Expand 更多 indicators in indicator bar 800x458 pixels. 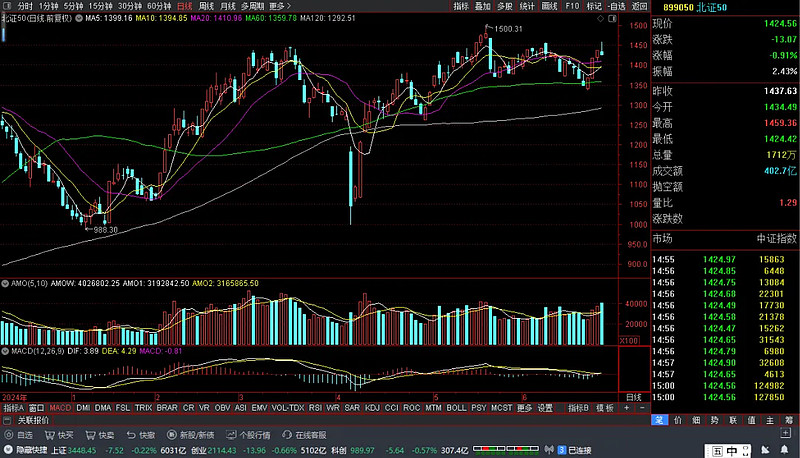[525, 408]
